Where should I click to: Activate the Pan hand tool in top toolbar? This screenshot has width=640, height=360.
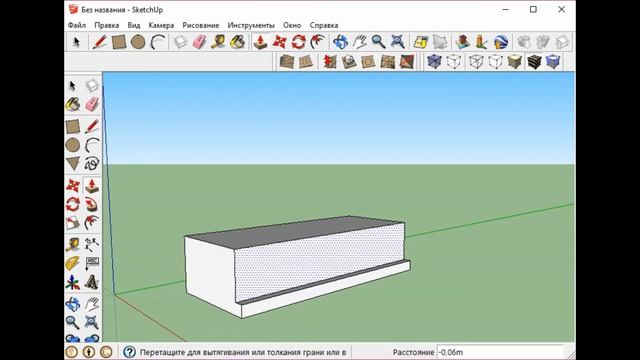(x=360, y=42)
